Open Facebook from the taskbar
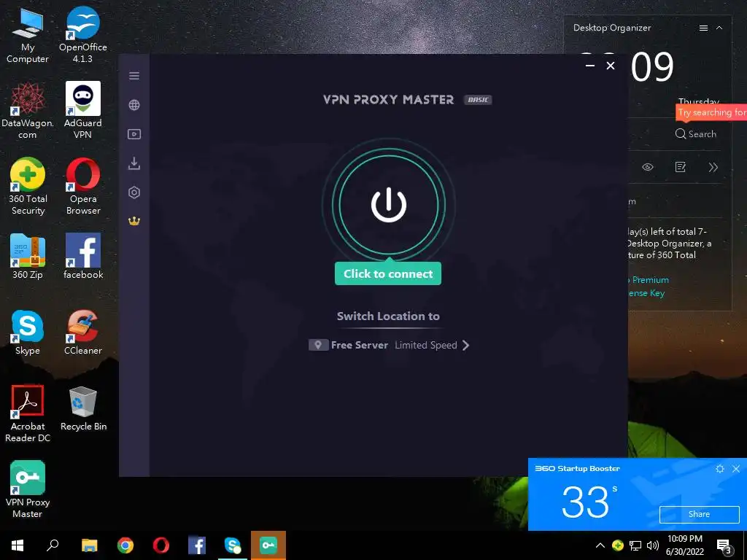This screenshot has width=747, height=560. (197, 545)
